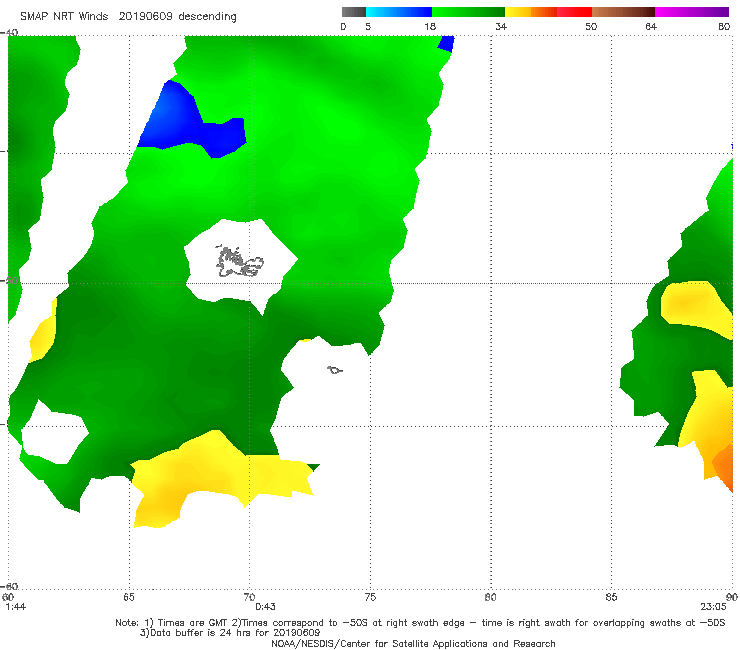Image resolution: width=740 pixels, height=650 pixels.
Task: Click the longitude label '80' below the map
Action: pos(490,597)
